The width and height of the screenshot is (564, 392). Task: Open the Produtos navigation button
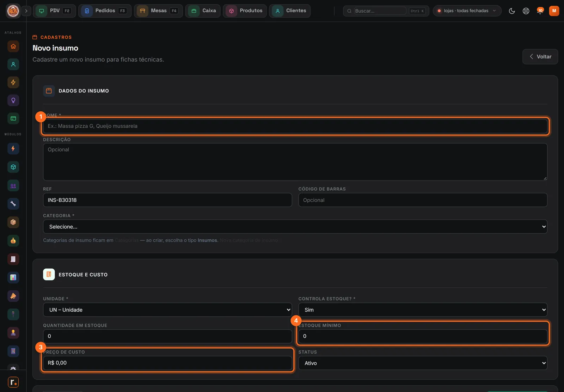point(245,11)
